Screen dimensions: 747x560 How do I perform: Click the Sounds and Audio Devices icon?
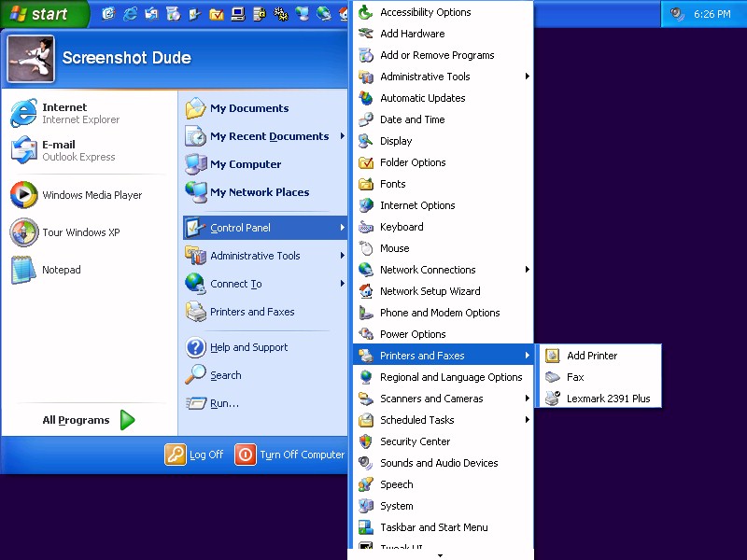click(366, 463)
